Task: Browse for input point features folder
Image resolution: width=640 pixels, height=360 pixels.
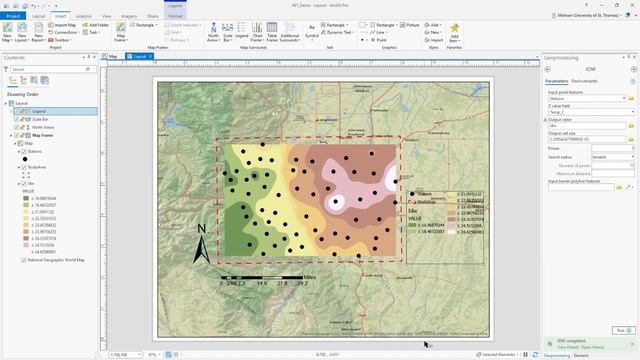Action: pos(631,98)
